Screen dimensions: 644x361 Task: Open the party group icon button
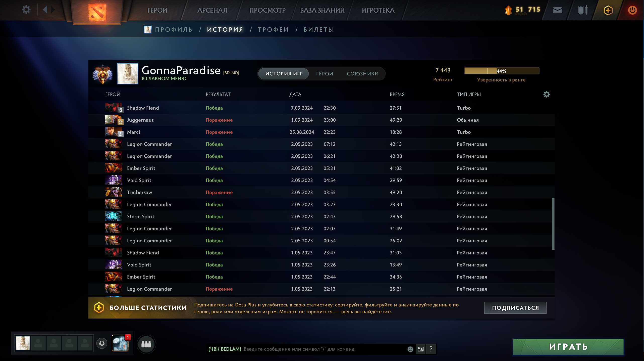(x=146, y=344)
